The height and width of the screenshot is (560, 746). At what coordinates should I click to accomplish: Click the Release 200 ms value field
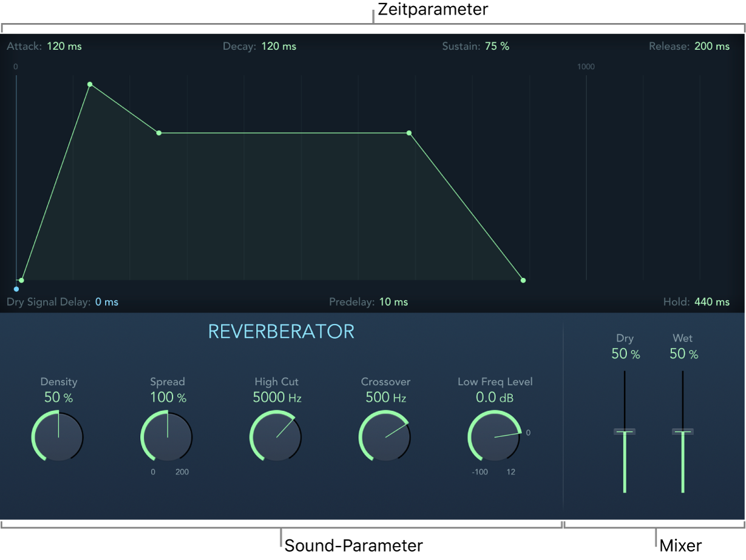click(x=711, y=46)
